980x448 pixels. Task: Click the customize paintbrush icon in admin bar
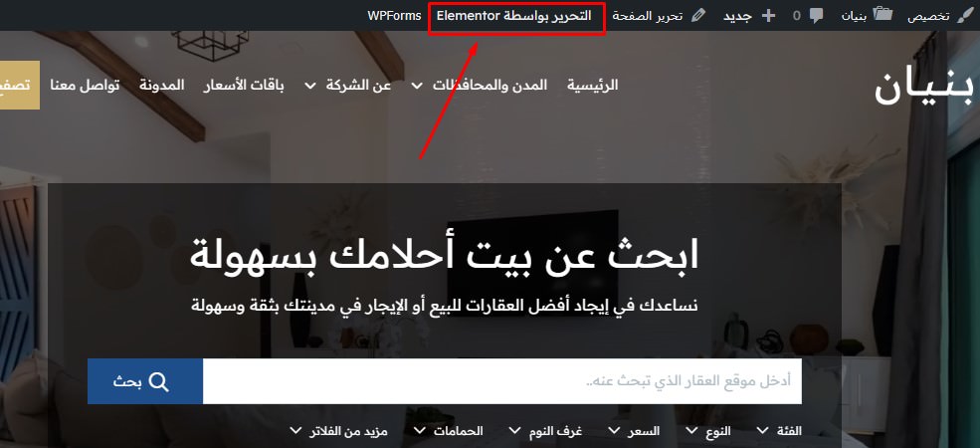(x=961, y=16)
